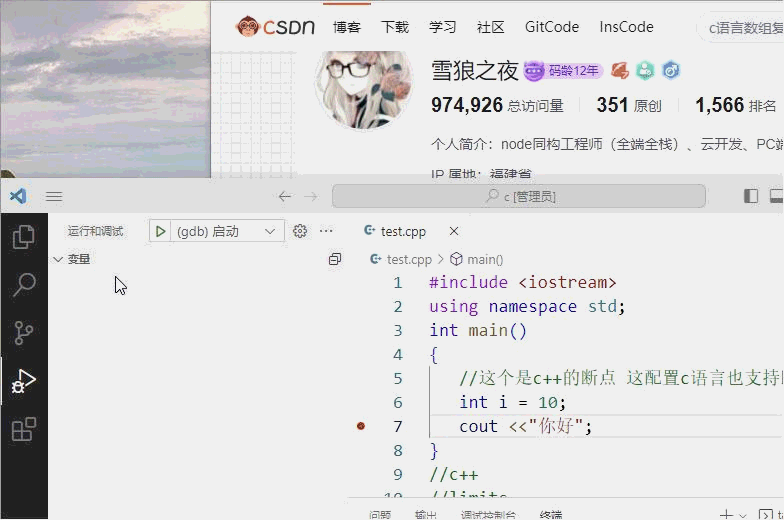Viewport: 784px width, 520px height.
Task: Open 社区 in the CSDN navigation
Action: (x=490, y=27)
